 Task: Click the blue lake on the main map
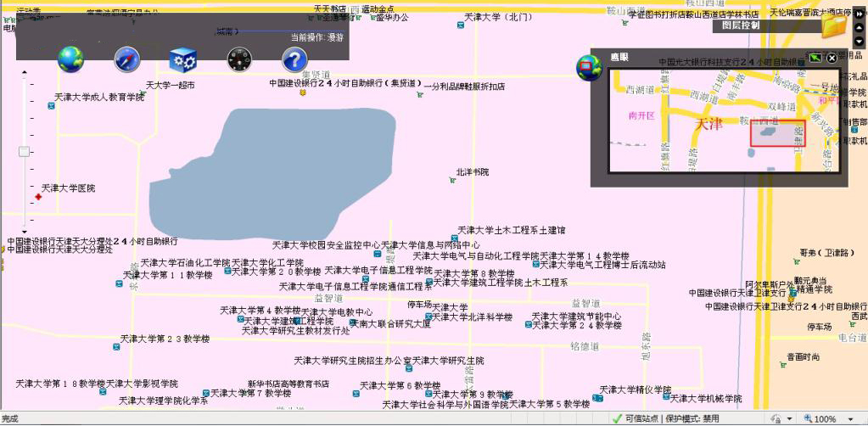pos(272,175)
